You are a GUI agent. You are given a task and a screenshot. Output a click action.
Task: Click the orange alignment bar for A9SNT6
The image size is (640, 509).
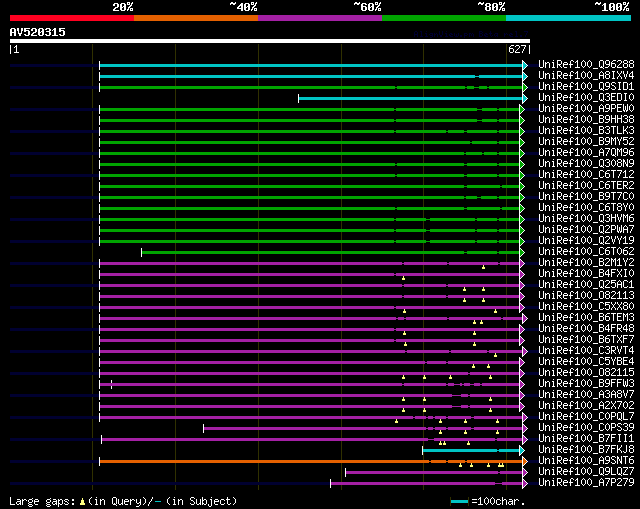311,461
